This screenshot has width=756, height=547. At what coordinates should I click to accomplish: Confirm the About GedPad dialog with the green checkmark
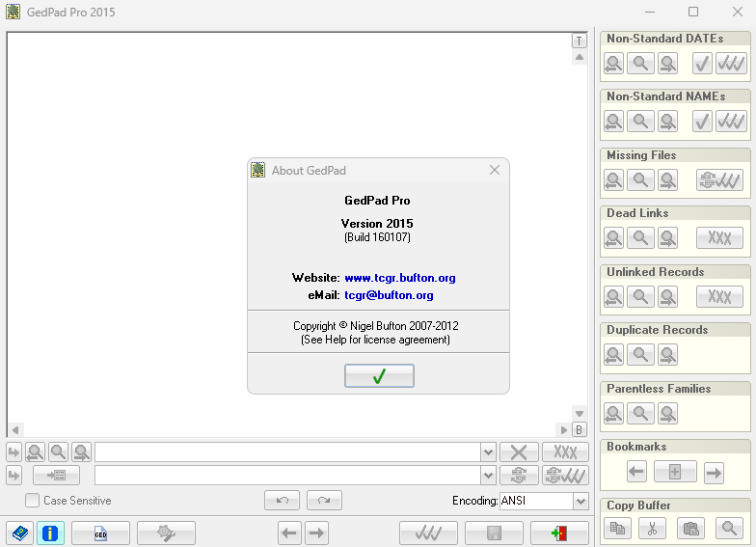pyautogui.click(x=379, y=376)
